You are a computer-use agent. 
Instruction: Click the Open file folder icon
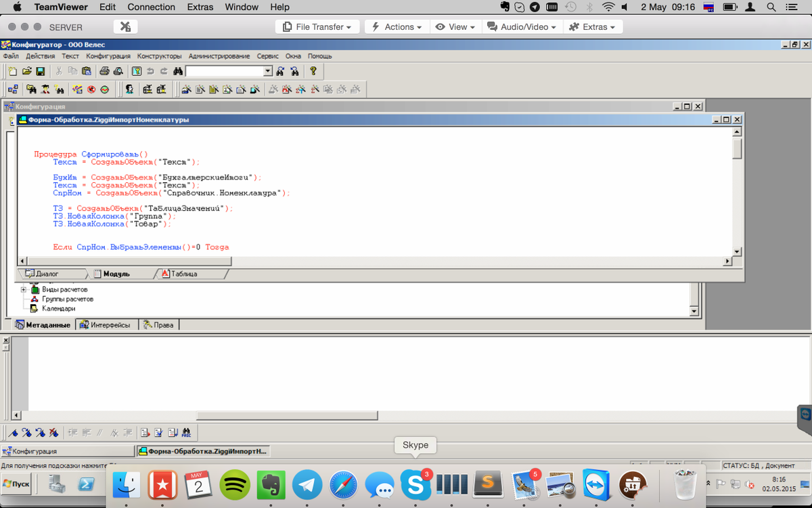click(27, 71)
